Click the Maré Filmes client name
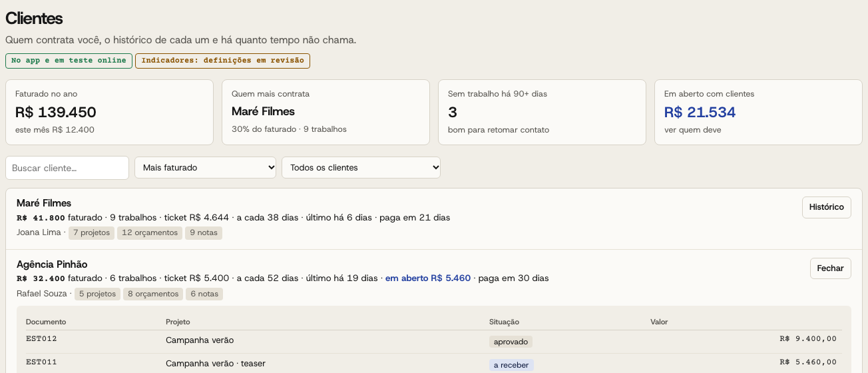The image size is (868, 373). pyautogui.click(x=44, y=203)
